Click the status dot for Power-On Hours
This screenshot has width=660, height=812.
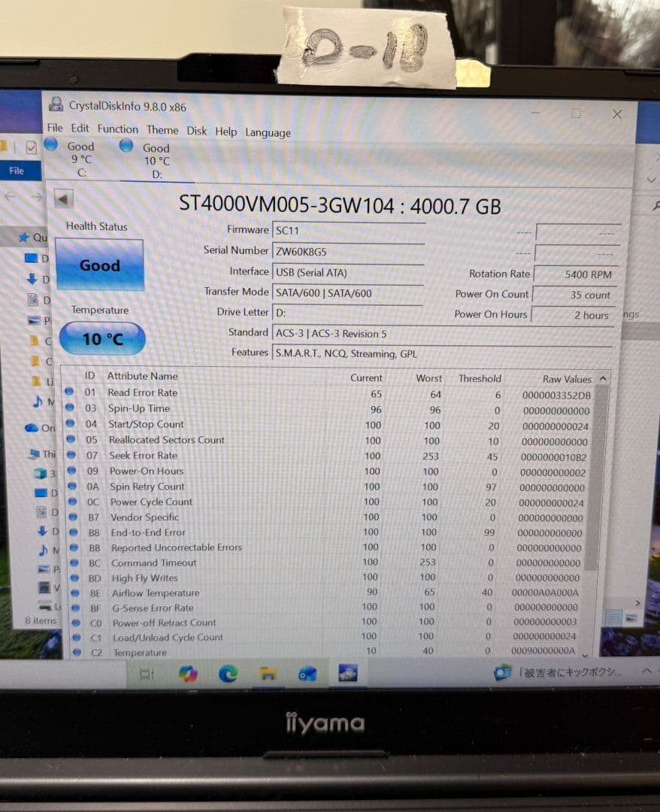point(72,470)
